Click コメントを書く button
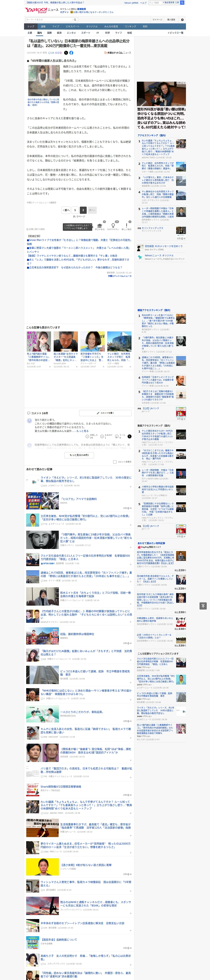The image size is (210, 980). [x=105, y=413]
